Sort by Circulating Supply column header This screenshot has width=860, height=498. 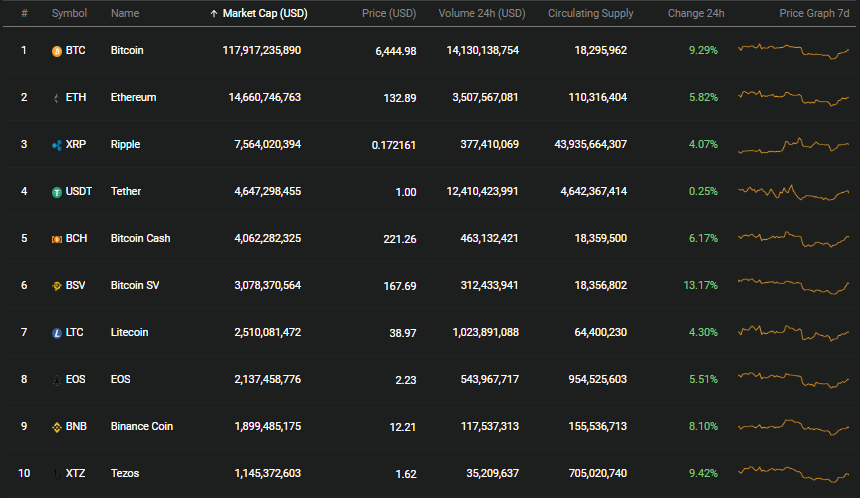[x=590, y=13]
